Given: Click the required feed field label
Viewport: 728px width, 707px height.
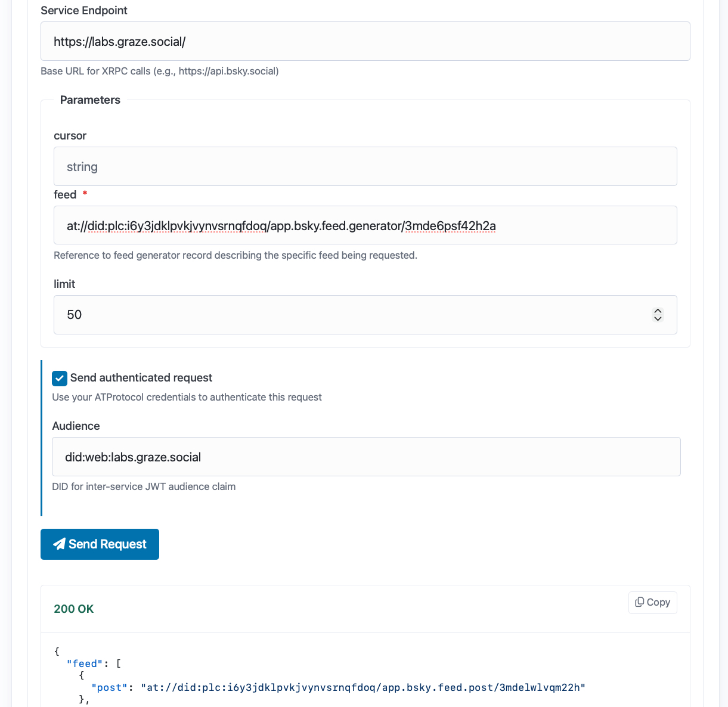Looking at the screenshot, I should coord(65,195).
